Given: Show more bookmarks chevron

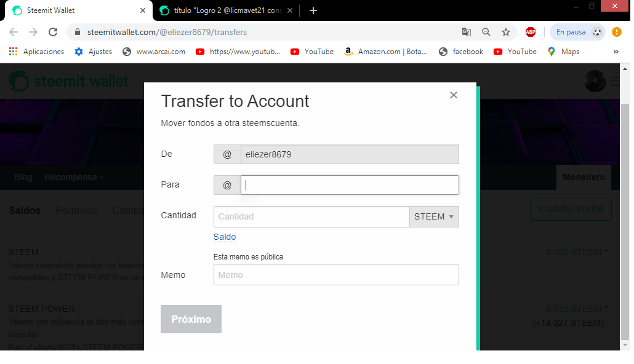Looking at the screenshot, I should 616,51.
